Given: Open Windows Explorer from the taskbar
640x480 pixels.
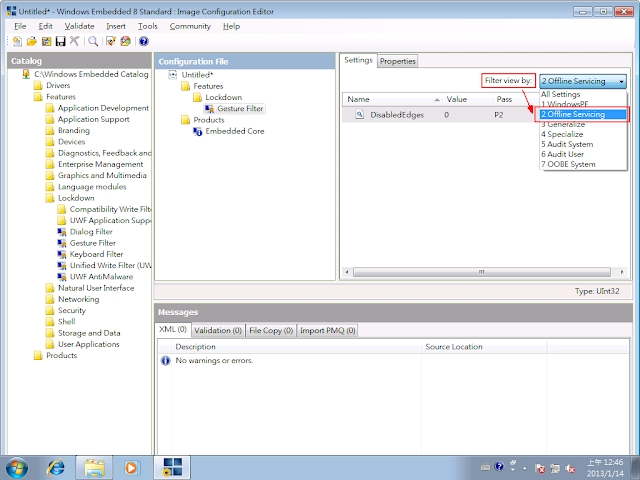Looking at the screenshot, I should [94, 468].
